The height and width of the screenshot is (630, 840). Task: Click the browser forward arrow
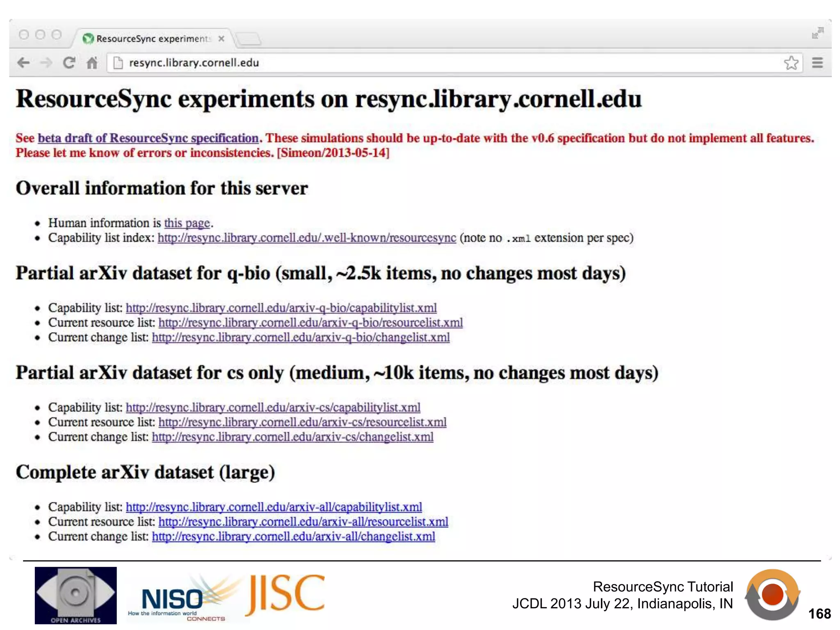(46, 63)
